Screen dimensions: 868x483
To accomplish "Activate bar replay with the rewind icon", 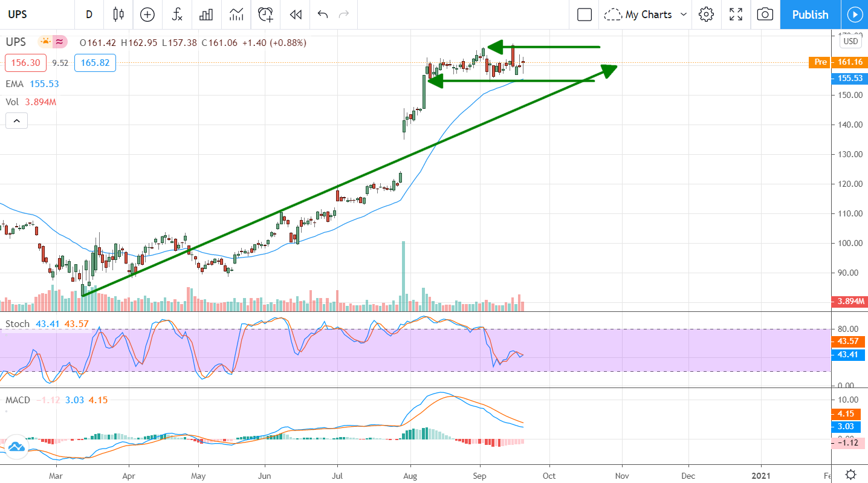I will [295, 14].
